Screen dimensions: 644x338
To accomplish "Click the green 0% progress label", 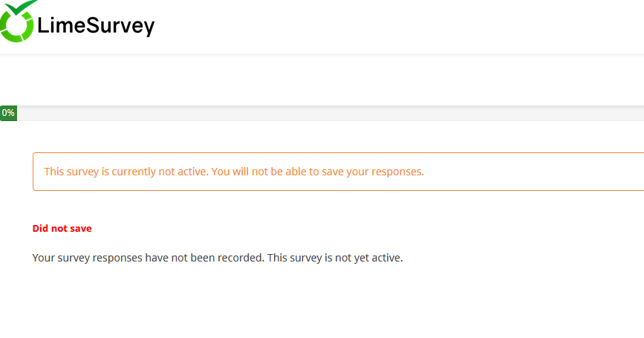I will pos(8,113).
